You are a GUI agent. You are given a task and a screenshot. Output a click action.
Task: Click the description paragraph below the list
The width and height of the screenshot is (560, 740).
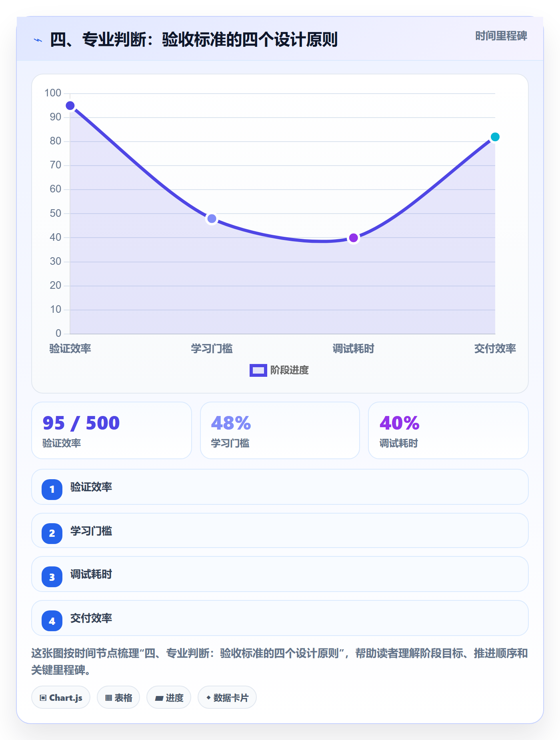pyautogui.click(x=280, y=662)
